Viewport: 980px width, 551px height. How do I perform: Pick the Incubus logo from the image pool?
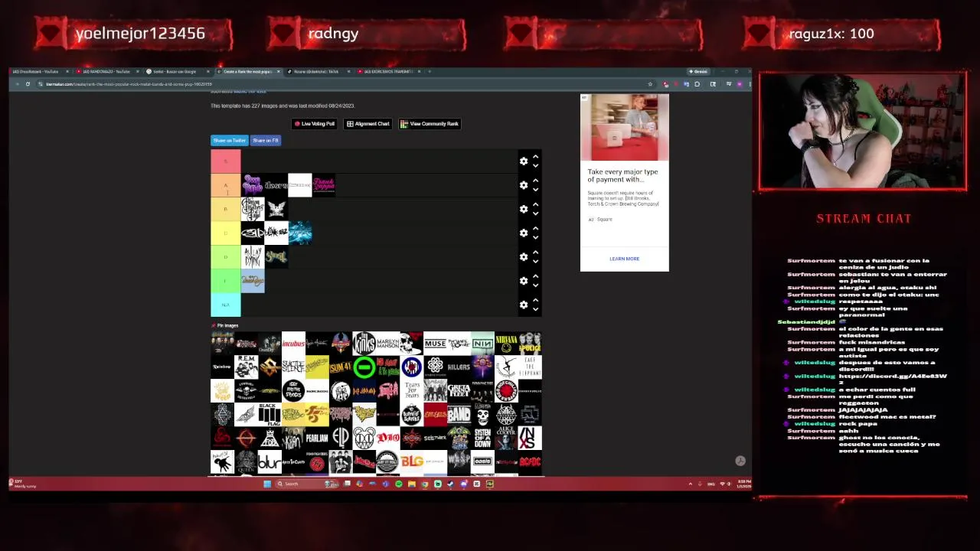click(293, 344)
